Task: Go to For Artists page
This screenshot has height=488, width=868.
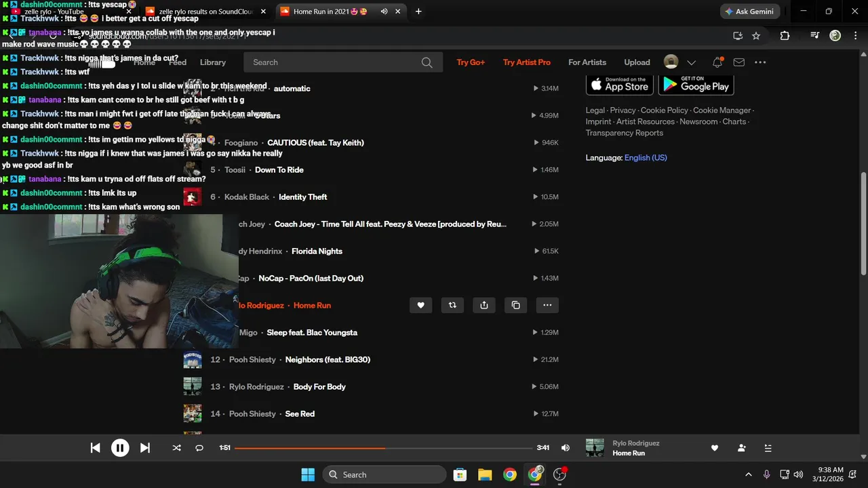Action: click(x=587, y=62)
